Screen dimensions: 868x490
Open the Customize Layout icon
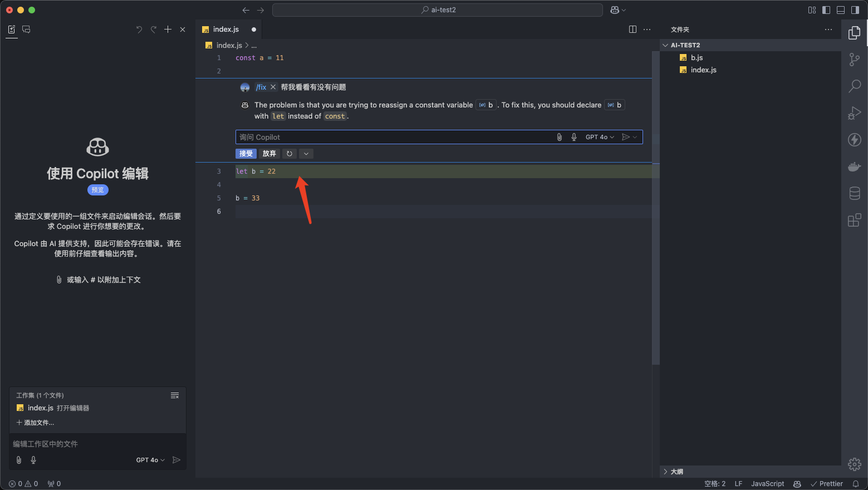pyautogui.click(x=812, y=10)
